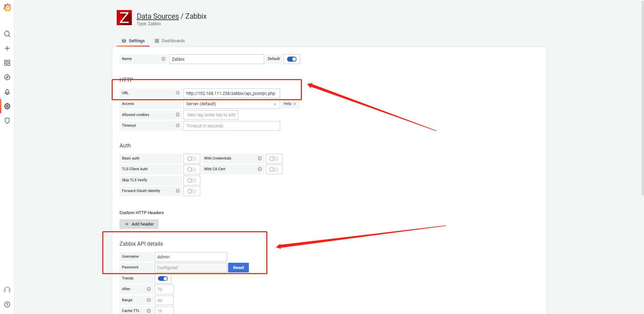Click the info icon beside Range

coord(149,300)
